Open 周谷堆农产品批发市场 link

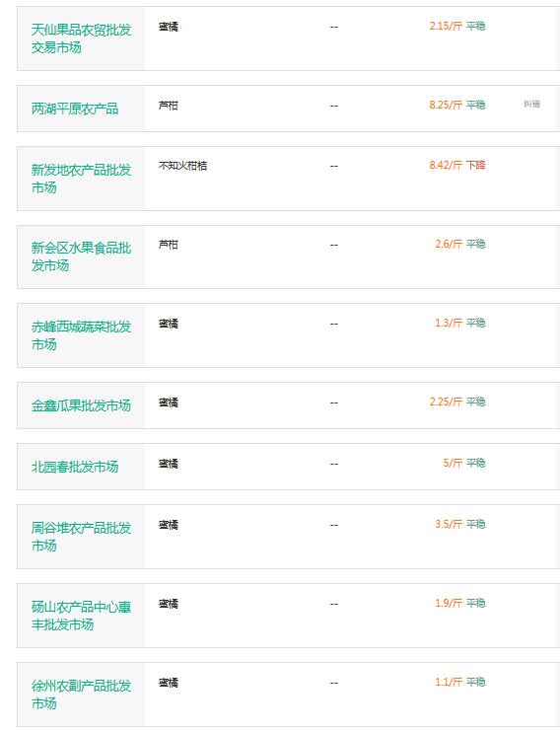pos(81,537)
